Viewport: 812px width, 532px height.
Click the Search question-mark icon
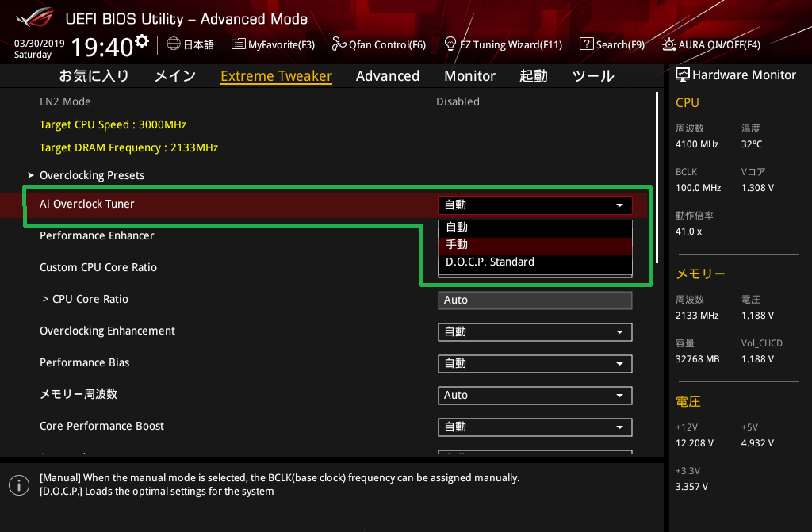coord(586,44)
